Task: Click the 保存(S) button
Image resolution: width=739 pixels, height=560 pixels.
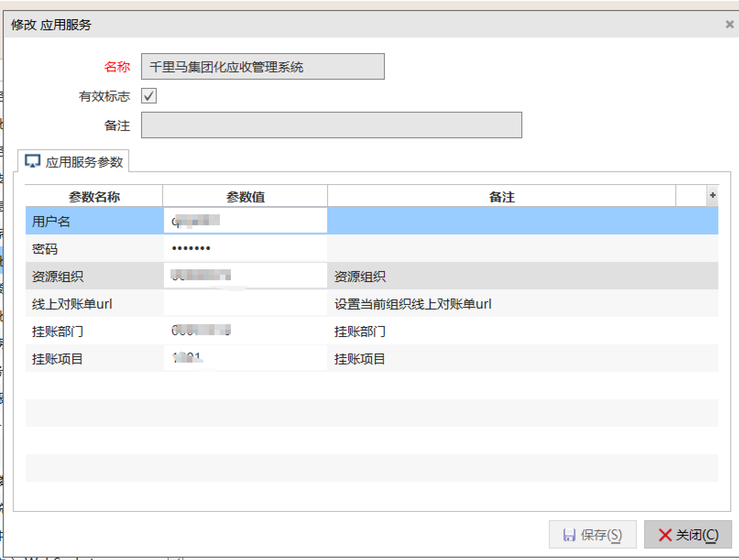Action: pos(592,534)
